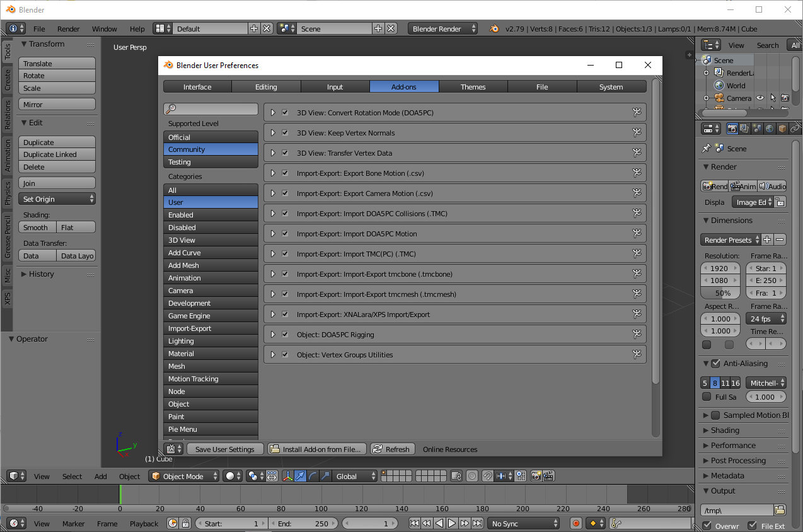Screen dimensions: 803x532
Task: Click the translate manipulator arrow icon in 3D header
Action: point(300,476)
